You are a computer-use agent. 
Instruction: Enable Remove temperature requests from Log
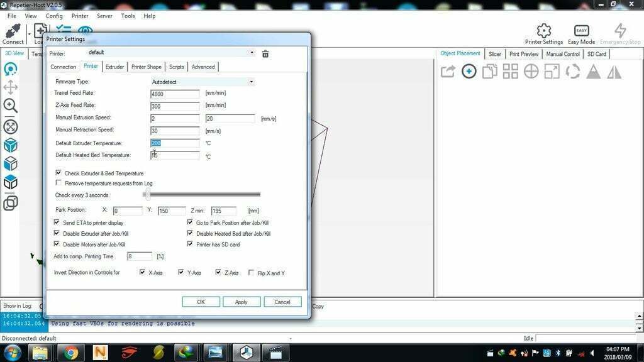pos(58,183)
